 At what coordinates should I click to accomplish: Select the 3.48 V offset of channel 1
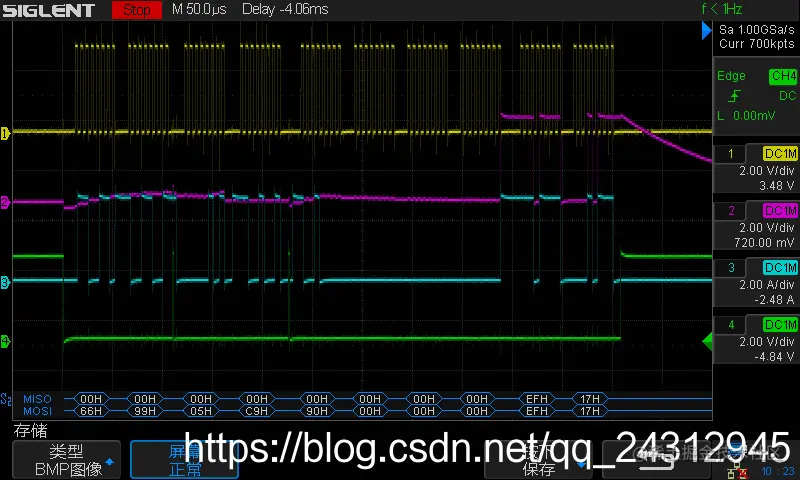point(778,186)
